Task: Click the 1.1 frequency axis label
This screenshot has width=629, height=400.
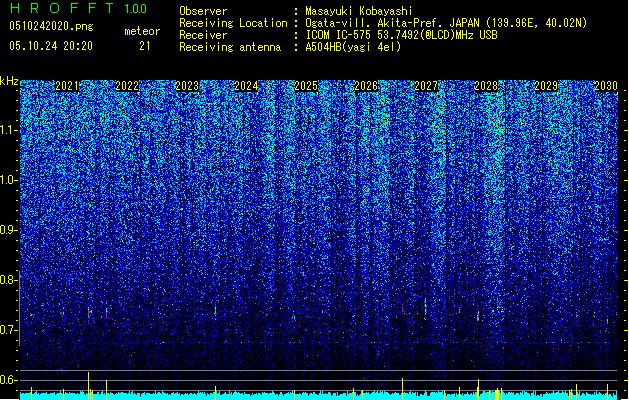Action: 9,130
